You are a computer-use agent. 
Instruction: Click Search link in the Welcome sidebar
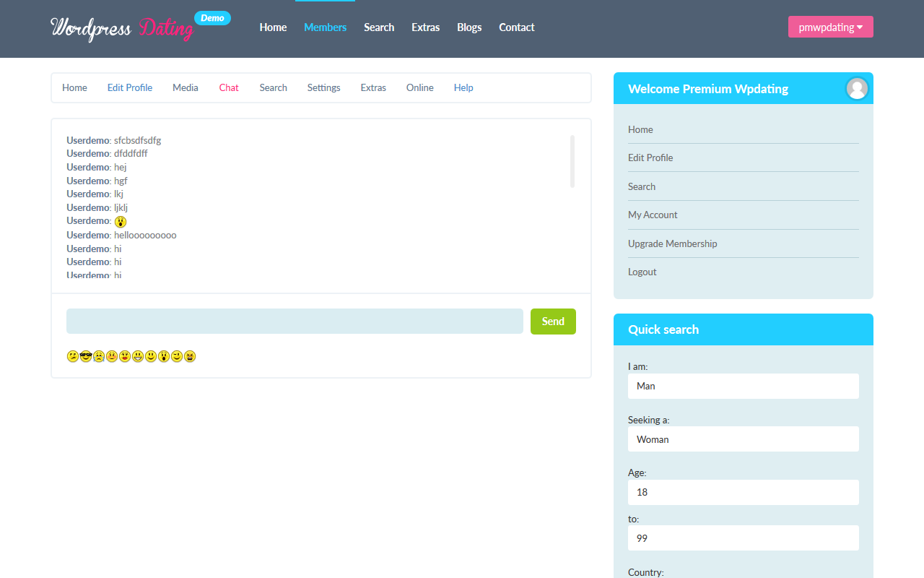tap(642, 186)
